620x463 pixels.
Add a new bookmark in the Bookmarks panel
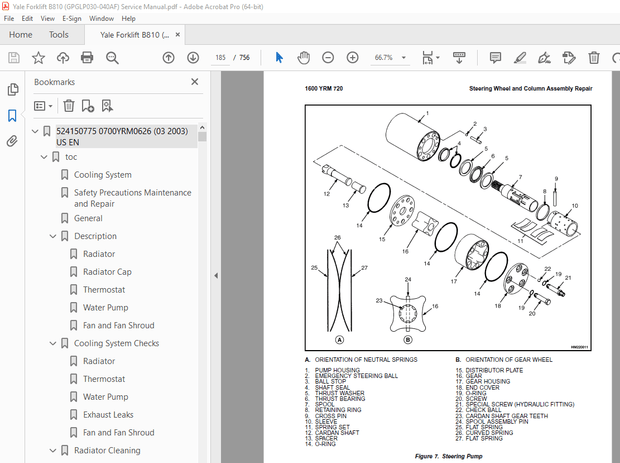(x=88, y=105)
